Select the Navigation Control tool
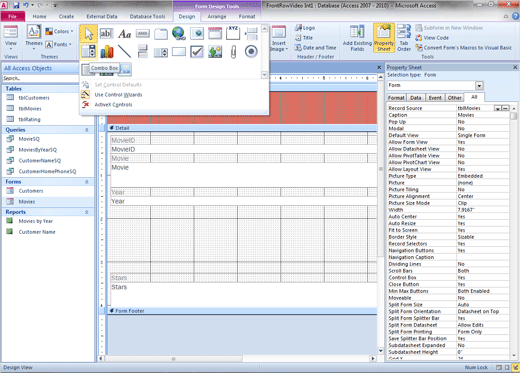520x373 pixels. [215, 33]
